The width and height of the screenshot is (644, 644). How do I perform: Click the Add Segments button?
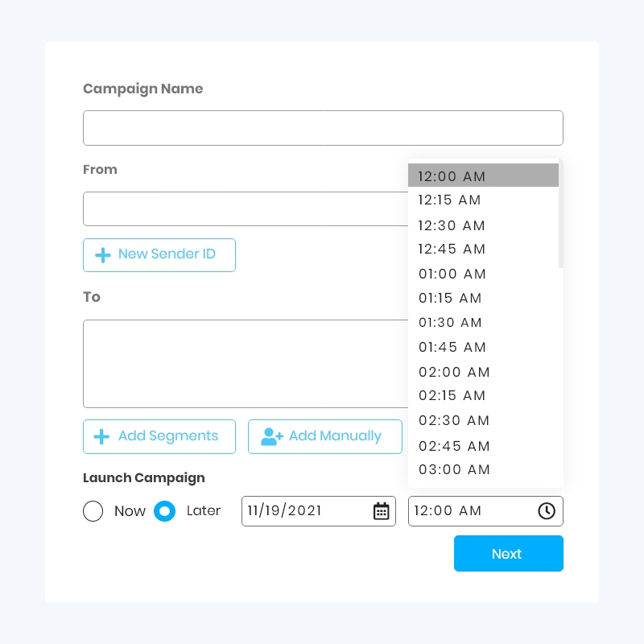tap(159, 436)
